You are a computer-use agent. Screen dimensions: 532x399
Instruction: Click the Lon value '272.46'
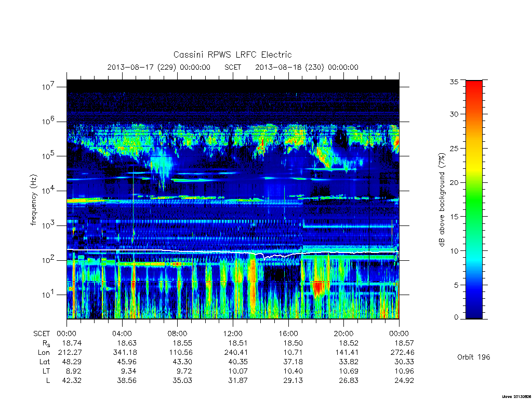click(403, 353)
